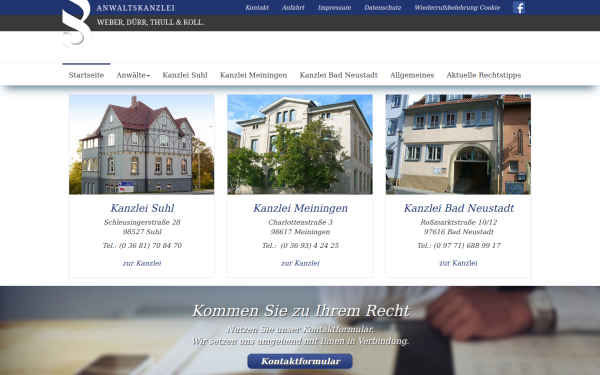Go to the Impressum page
This screenshot has width=600, height=375.
pos(334,8)
